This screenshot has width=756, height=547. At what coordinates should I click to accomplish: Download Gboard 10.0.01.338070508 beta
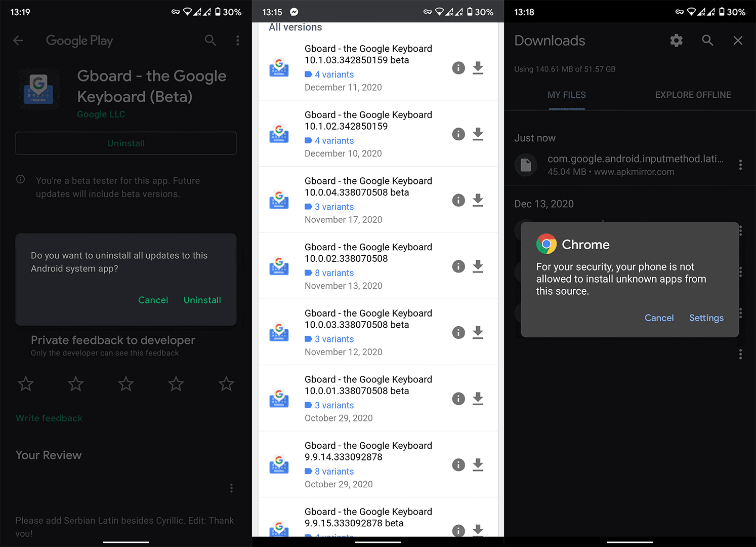pyautogui.click(x=478, y=399)
